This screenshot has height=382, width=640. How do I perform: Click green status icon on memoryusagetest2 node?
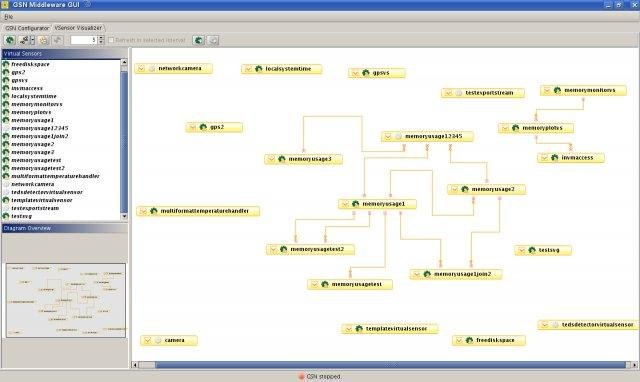(283, 249)
